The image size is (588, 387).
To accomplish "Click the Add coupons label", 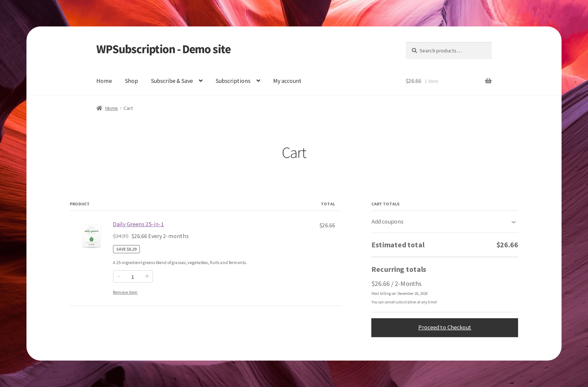I will 387,222.
